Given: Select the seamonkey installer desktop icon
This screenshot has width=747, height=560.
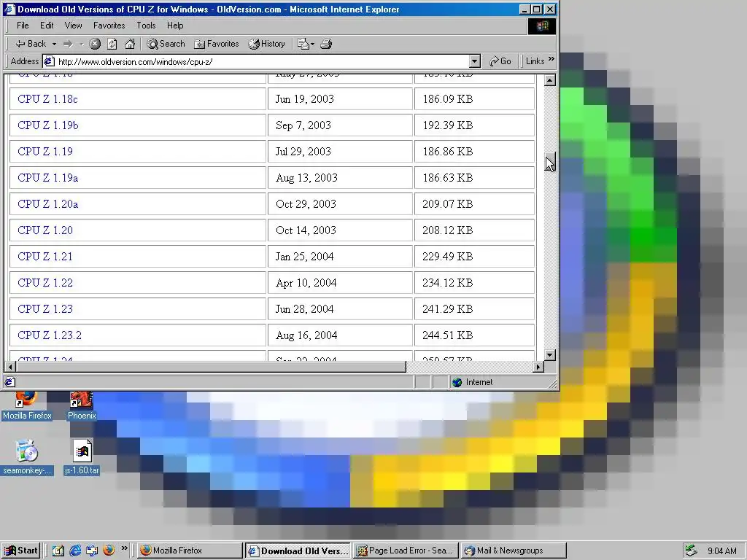Looking at the screenshot, I should (x=26, y=457).
